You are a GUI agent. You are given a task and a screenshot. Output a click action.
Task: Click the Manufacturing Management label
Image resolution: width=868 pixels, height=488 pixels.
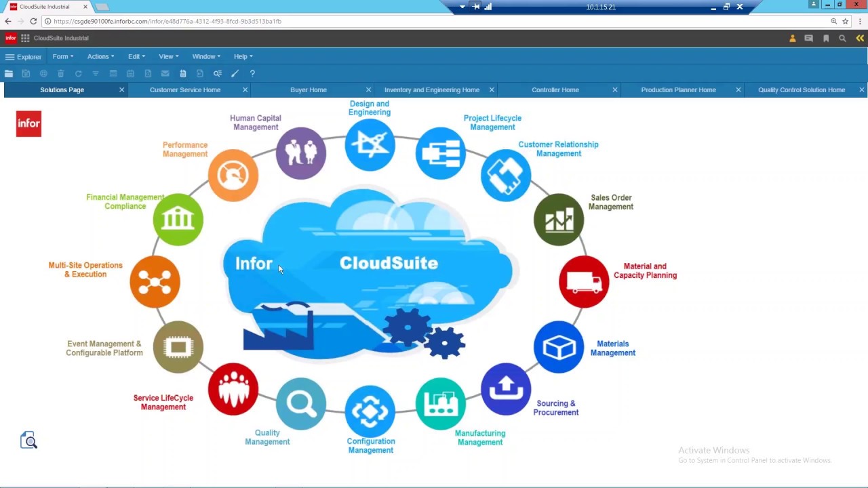[x=479, y=437]
